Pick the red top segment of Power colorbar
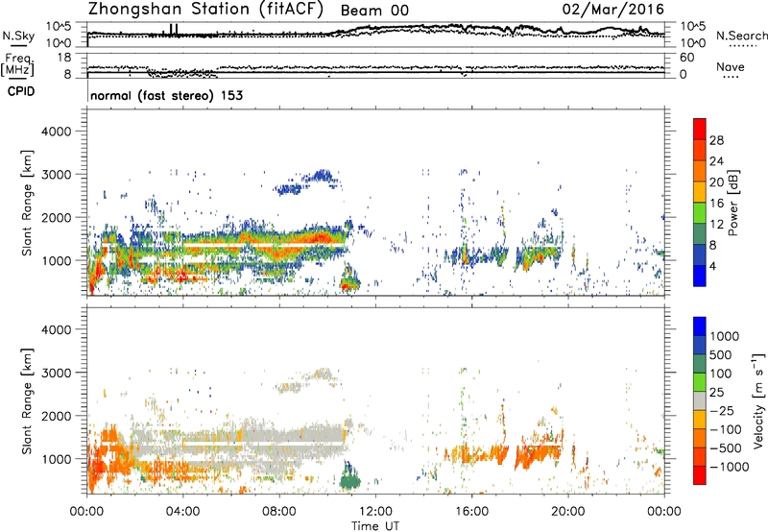 click(x=700, y=129)
